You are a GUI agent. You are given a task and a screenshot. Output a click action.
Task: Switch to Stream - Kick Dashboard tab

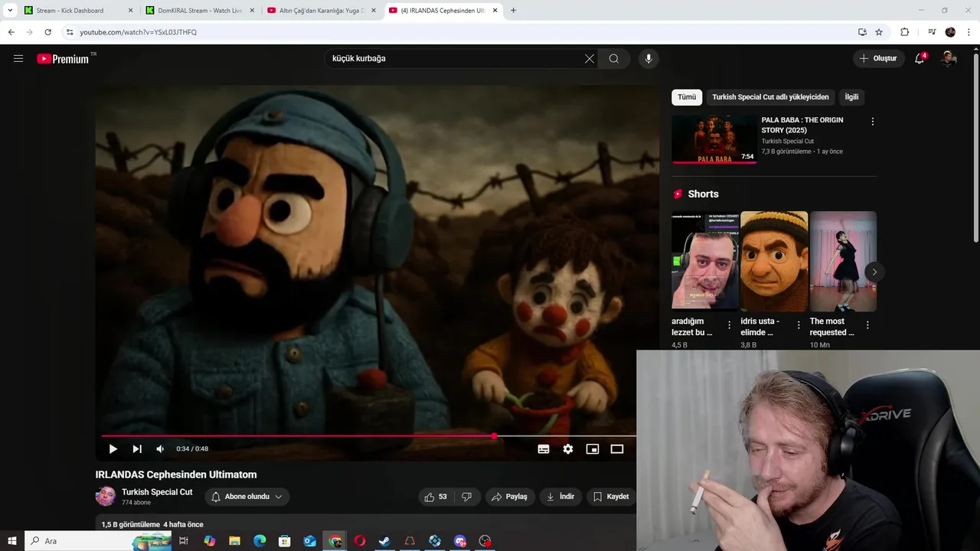78,11
